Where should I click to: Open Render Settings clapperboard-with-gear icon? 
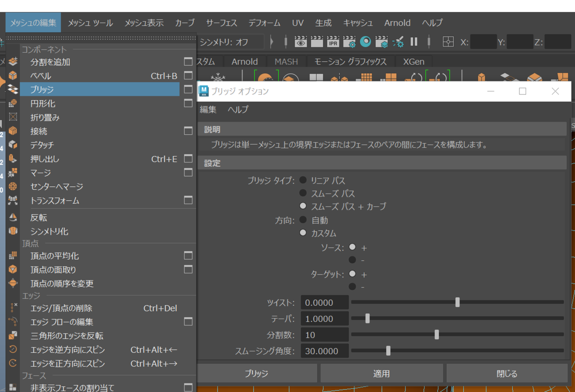pyautogui.click(x=349, y=42)
